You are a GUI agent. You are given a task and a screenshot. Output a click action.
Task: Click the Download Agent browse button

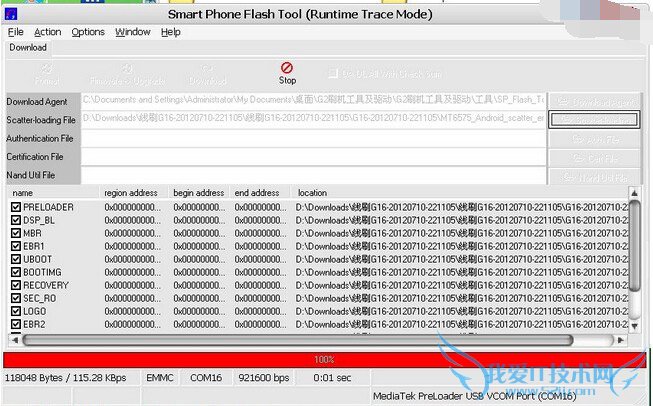(x=594, y=101)
